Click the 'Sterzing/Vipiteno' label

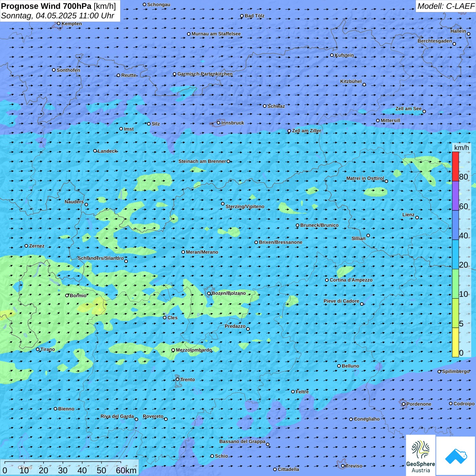245,206
